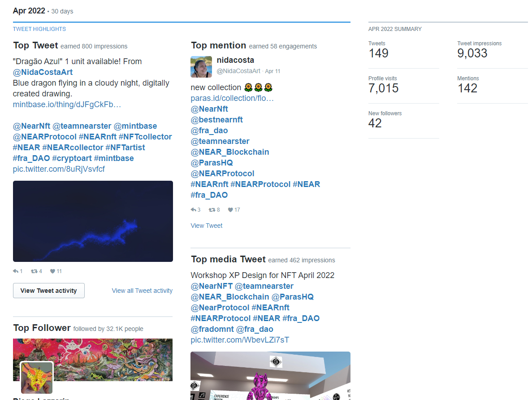Click Apr 11 date on mention
The height and width of the screenshot is (400, 532).
[273, 71]
